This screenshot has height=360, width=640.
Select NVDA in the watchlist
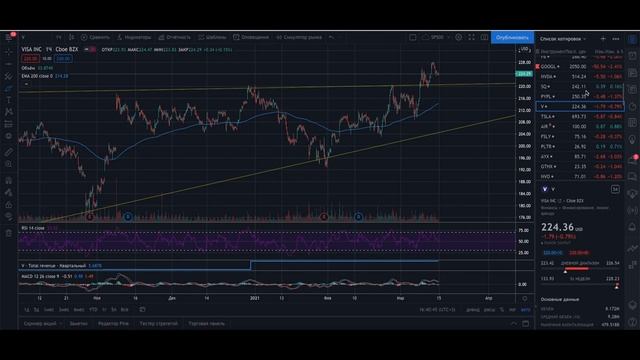580,76
